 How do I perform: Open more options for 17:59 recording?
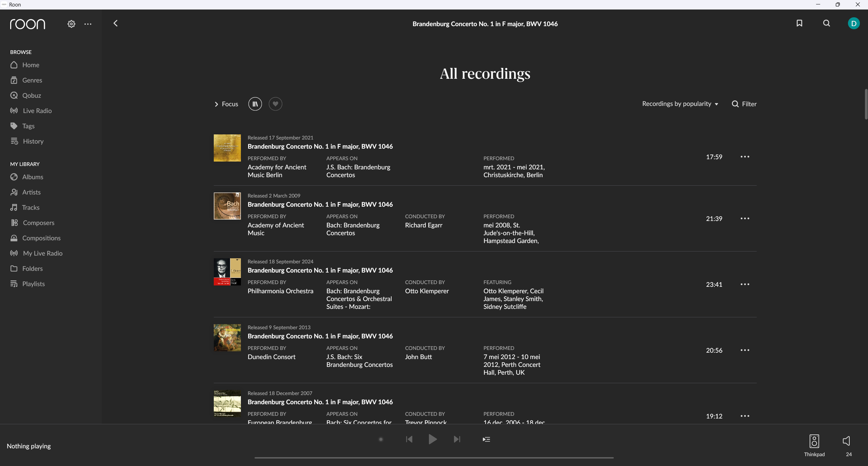(745, 157)
